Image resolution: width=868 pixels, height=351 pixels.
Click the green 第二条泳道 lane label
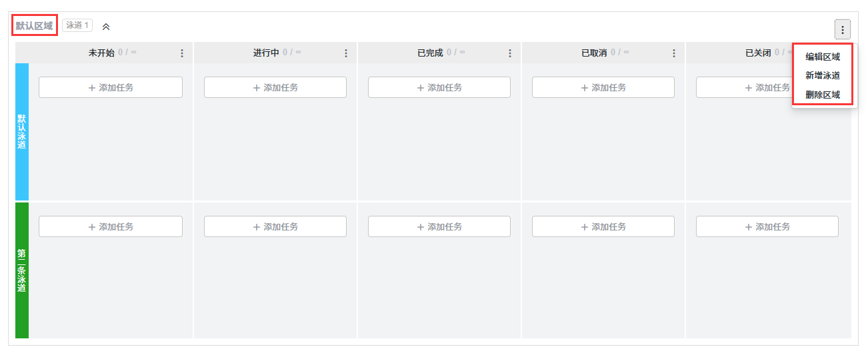22,270
